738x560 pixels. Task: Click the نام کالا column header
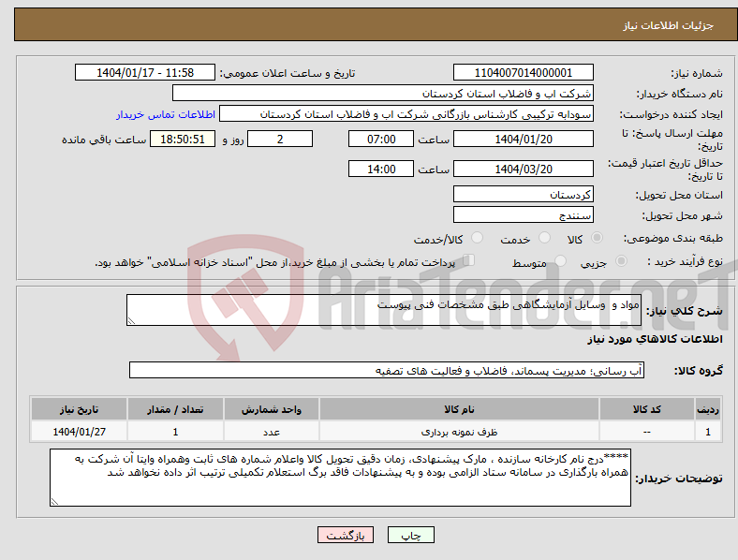click(x=459, y=409)
